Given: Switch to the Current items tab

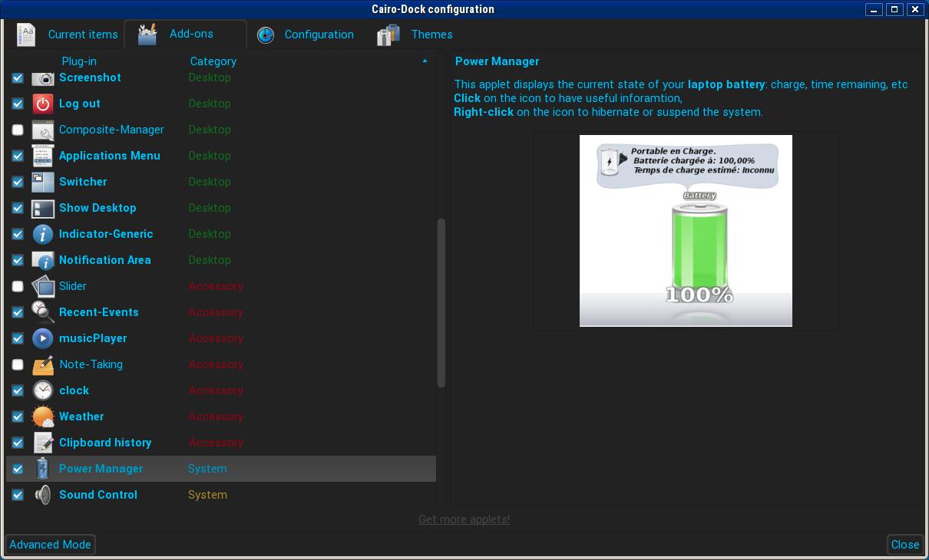Looking at the screenshot, I should click(68, 35).
